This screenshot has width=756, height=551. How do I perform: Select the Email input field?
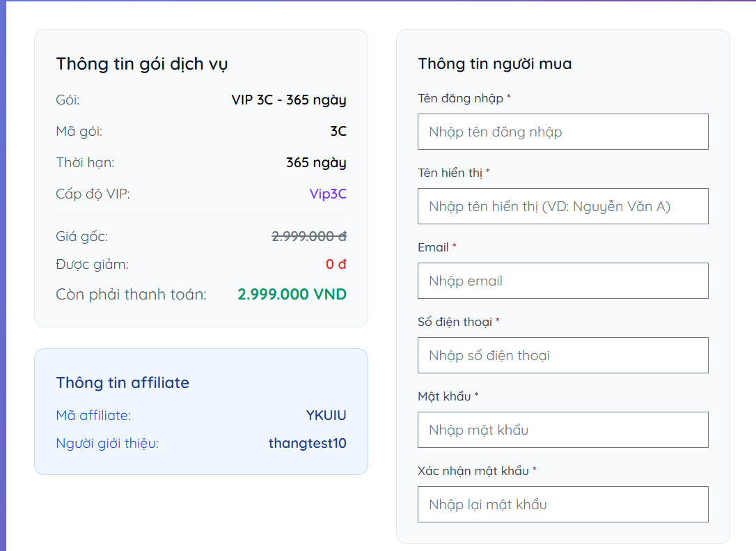coord(562,281)
